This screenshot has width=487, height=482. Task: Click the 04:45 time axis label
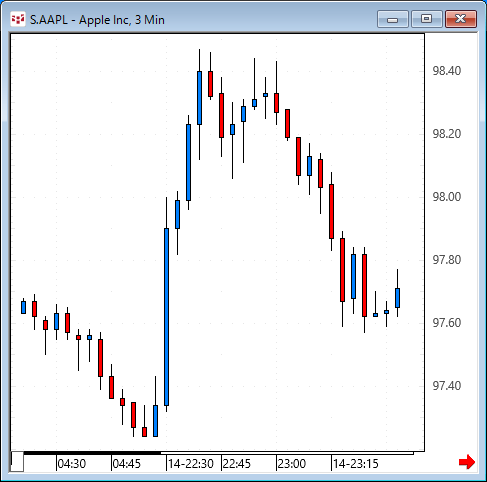(127, 464)
